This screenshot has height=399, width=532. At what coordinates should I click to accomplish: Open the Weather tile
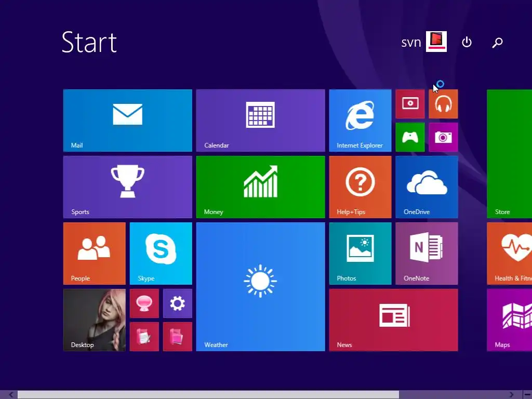261,287
